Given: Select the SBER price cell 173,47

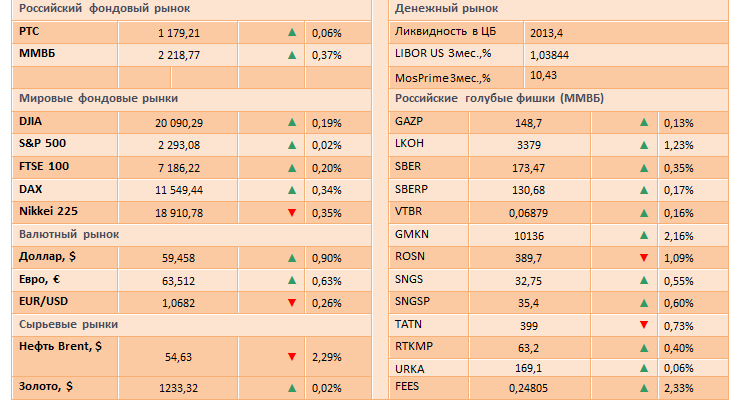Looking at the screenshot, I should click(x=528, y=168).
